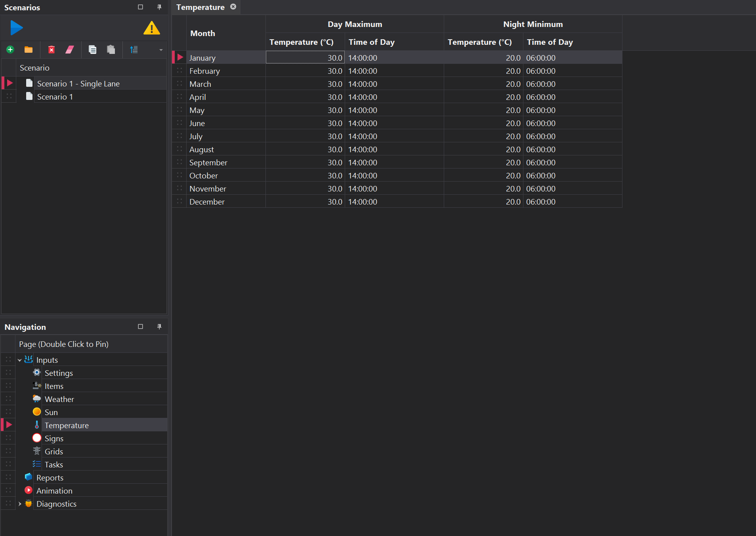
Task: Open the Scenarios toolbar overflow dropdown arrow
Action: (161, 50)
